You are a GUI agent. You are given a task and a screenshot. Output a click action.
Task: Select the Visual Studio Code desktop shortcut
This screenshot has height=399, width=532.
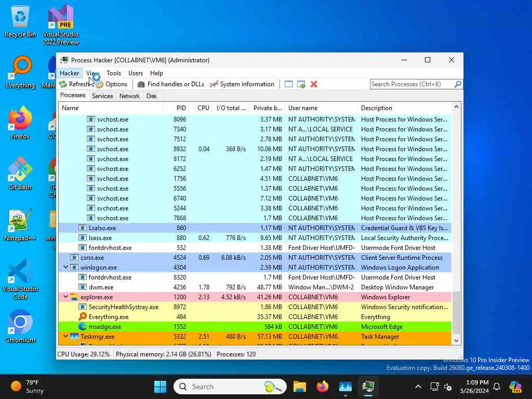pos(20,279)
